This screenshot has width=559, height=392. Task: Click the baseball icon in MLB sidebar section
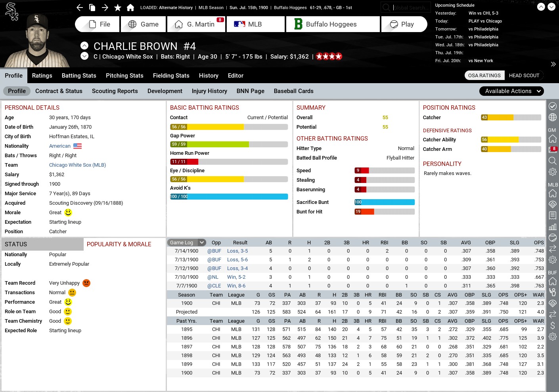[x=553, y=238]
